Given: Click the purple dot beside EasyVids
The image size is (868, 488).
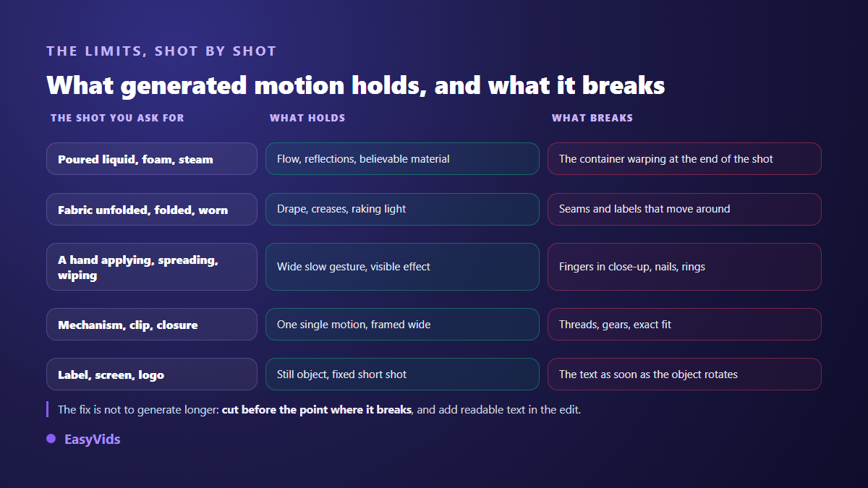Looking at the screenshot, I should point(51,438).
